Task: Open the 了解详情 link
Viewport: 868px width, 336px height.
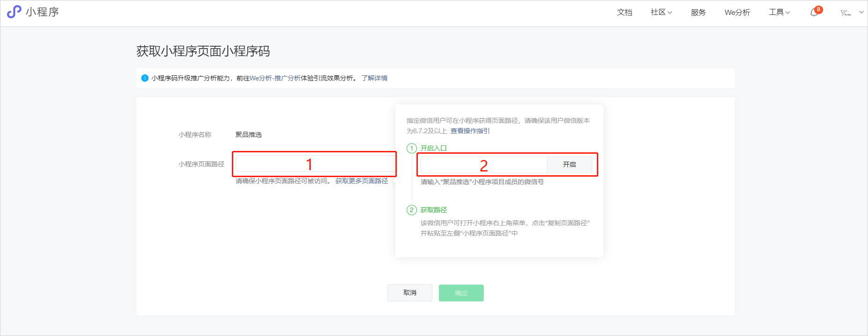Action: [x=374, y=78]
